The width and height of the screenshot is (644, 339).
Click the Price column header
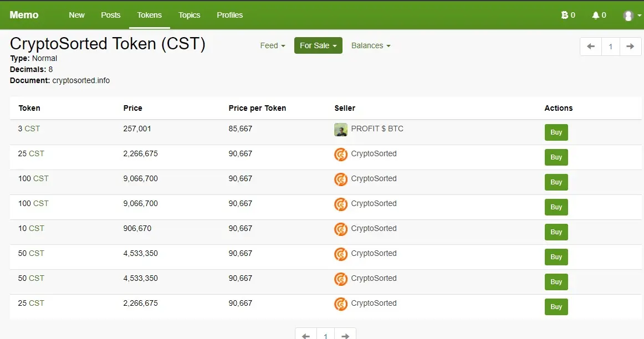coord(132,108)
